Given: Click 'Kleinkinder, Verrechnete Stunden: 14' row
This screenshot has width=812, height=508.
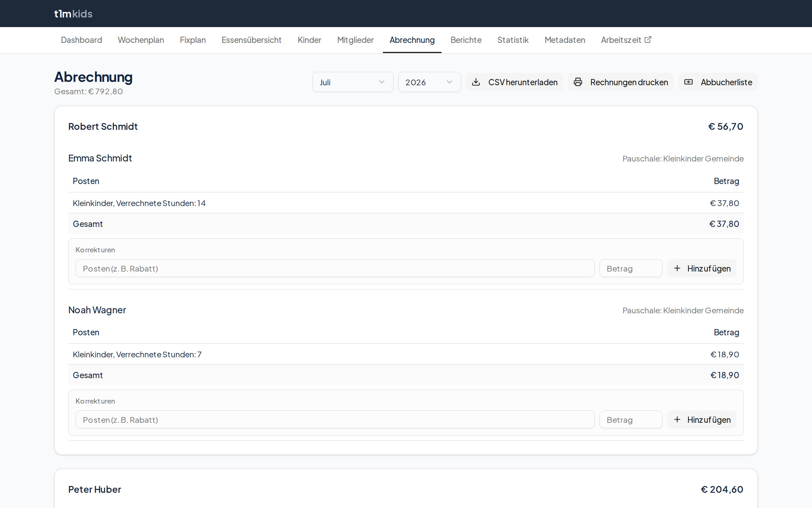Looking at the screenshot, I should click(x=406, y=203).
